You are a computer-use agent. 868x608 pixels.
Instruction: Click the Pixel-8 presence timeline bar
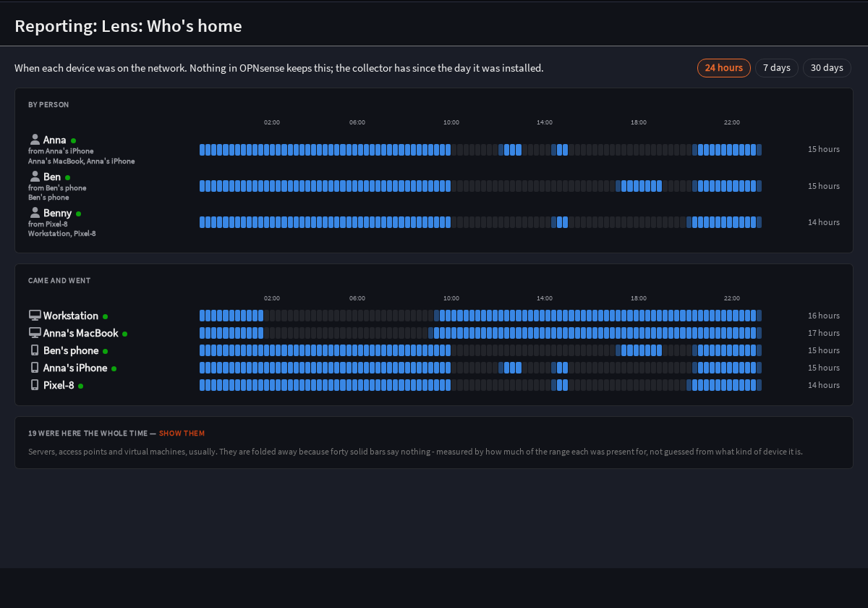[x=481, y=385]
